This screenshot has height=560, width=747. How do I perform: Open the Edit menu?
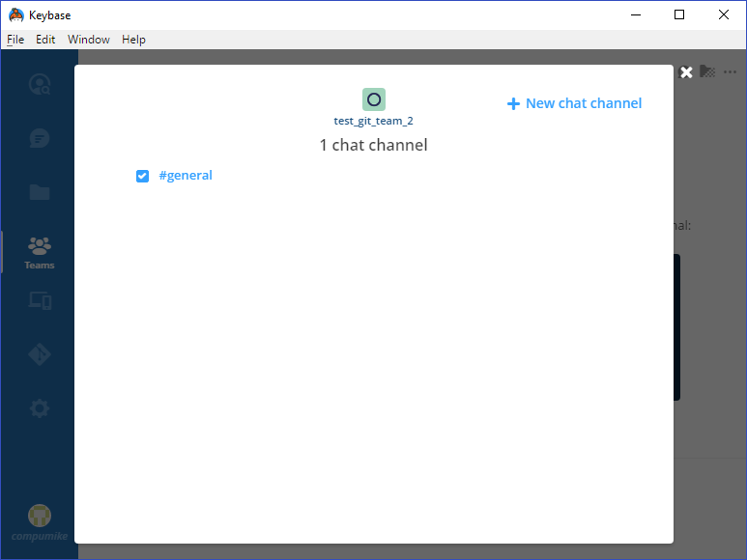[x=45, y=40]
